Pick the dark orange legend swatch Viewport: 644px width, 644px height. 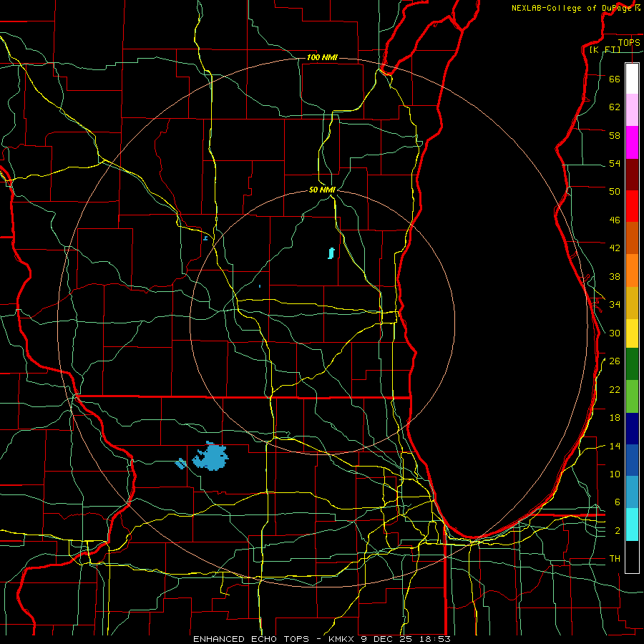pos(632,238)
